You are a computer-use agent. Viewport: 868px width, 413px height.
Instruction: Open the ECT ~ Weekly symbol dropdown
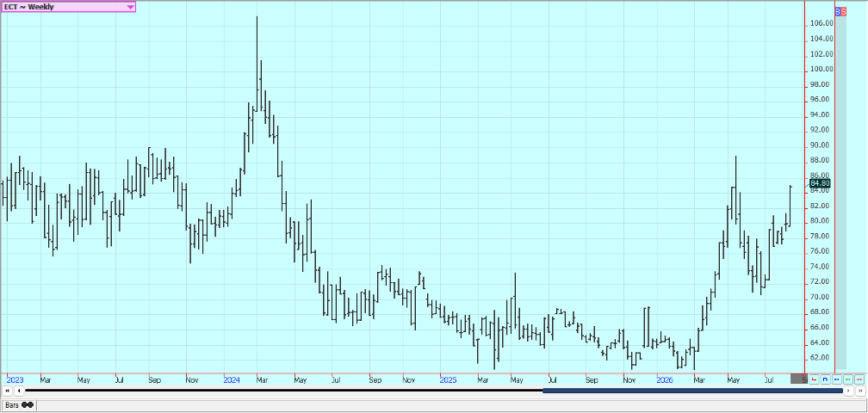[68, 7]
